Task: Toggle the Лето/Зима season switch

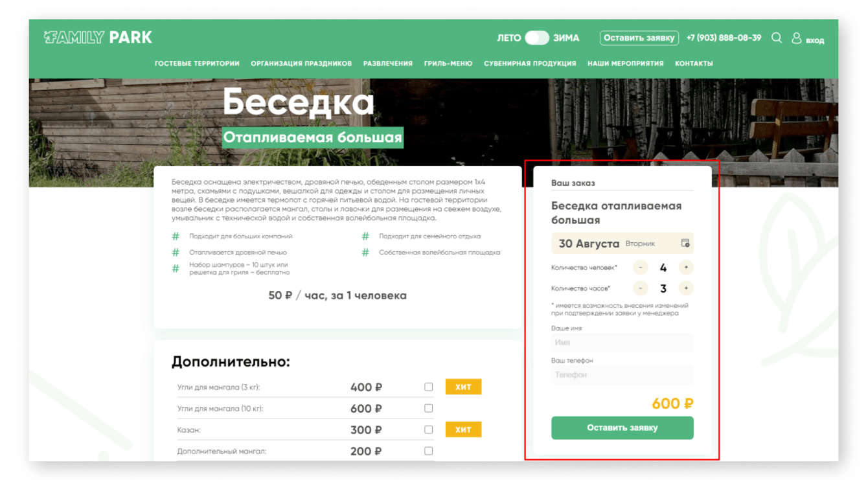Action: point(537,38)
